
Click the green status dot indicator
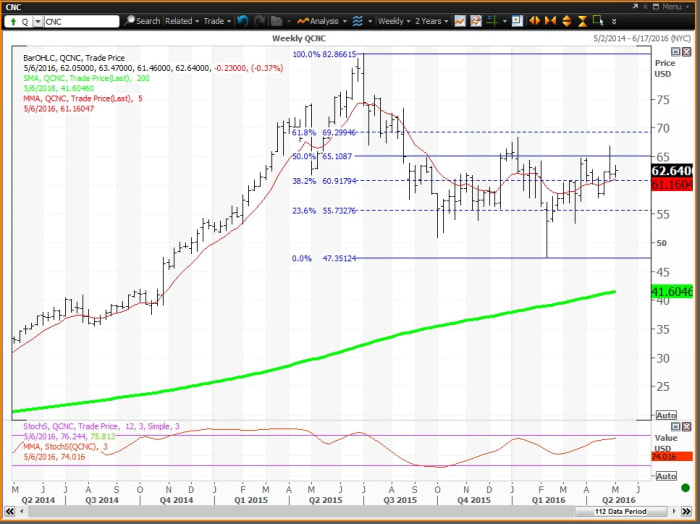pos(686,488)
